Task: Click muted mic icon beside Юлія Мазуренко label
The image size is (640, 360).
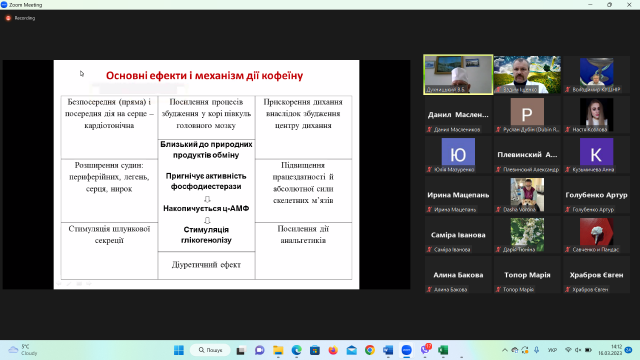Action: (429, 169)
